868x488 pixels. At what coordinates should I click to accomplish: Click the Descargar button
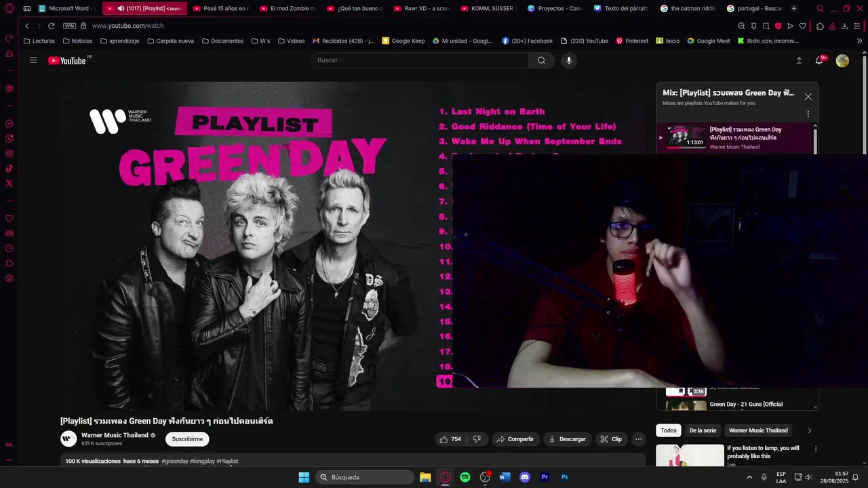tap(568, 439)
